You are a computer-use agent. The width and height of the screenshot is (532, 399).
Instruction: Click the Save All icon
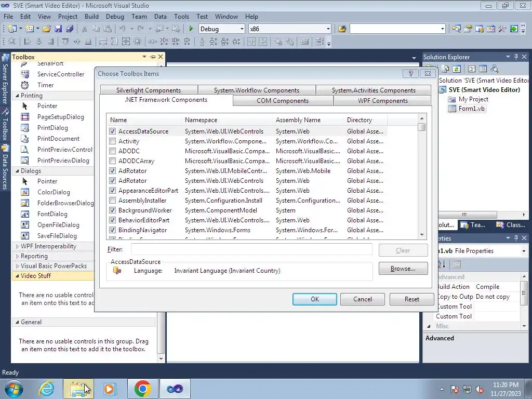pyautogui.click(x=70, y=29)
